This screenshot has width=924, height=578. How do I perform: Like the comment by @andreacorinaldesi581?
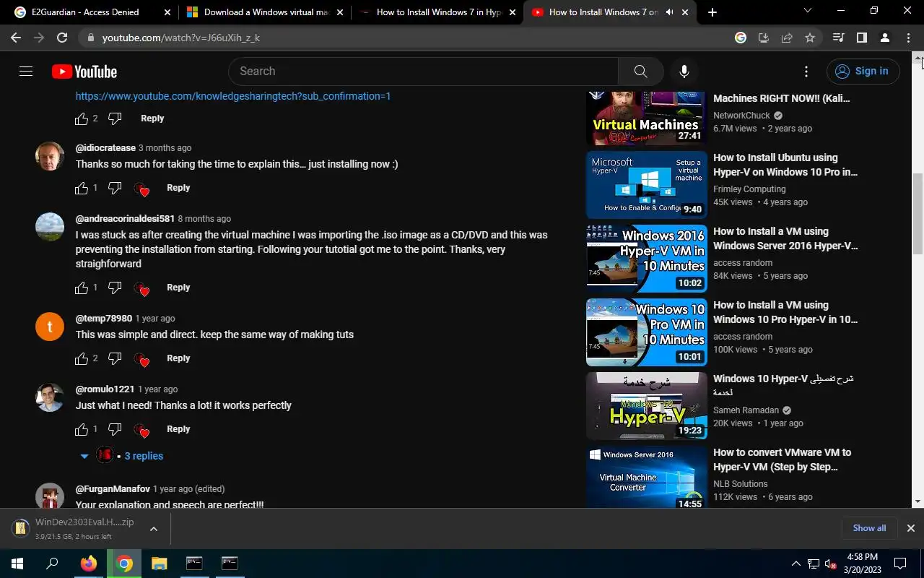81,288
